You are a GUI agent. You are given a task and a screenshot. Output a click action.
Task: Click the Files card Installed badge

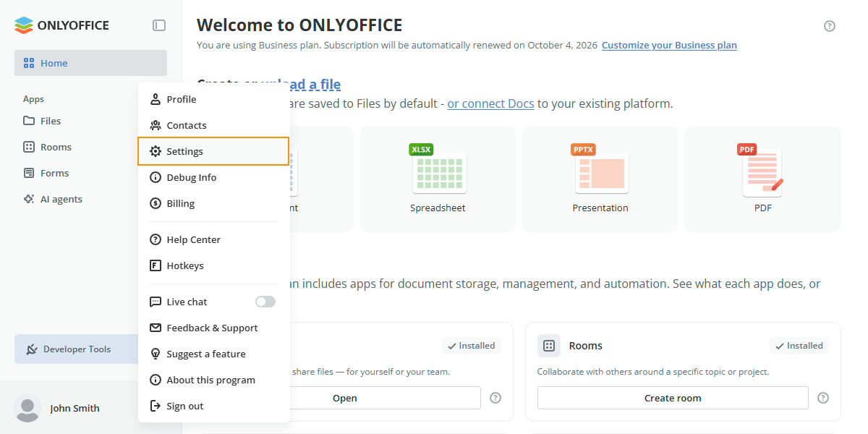click(x=472, y=346)
